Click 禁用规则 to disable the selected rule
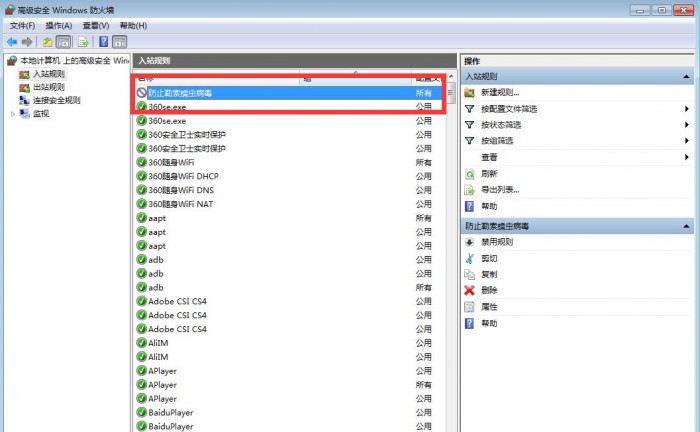 coord(497,242)
